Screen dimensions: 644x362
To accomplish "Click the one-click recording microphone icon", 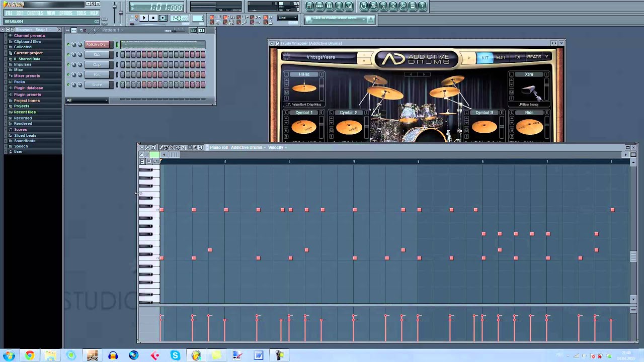I will click(403, 6).
